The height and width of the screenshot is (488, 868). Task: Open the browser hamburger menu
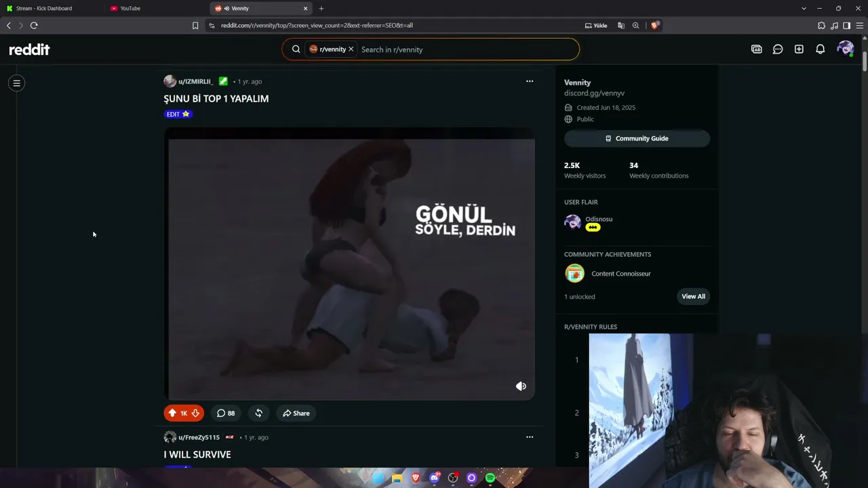859,26
